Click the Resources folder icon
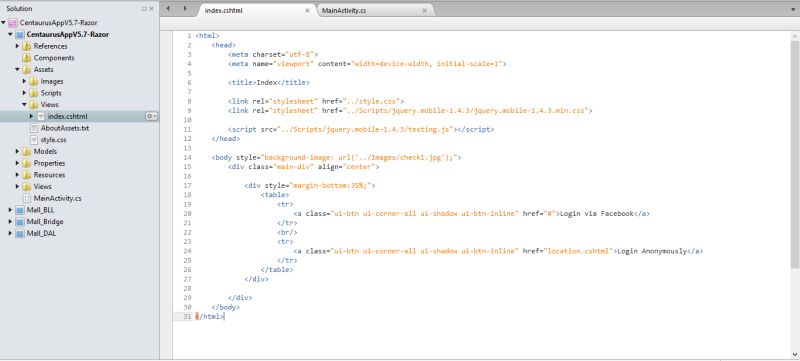The height and width of the screenshot is (361, 800). (x=27, y=175)
